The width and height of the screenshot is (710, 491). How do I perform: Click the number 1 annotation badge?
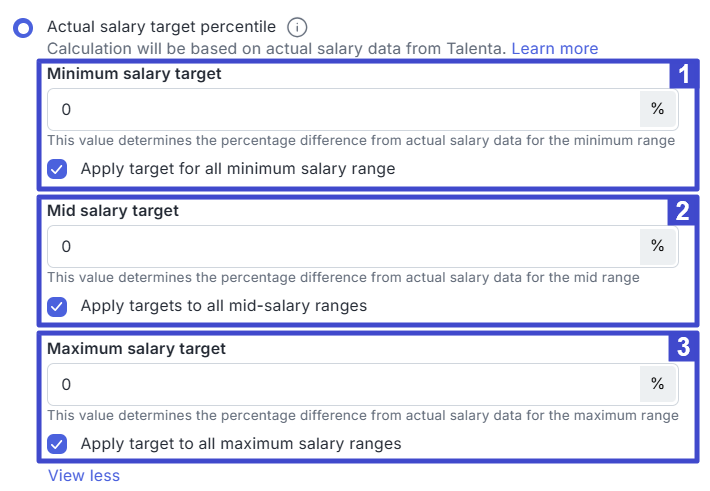(683, 74)
